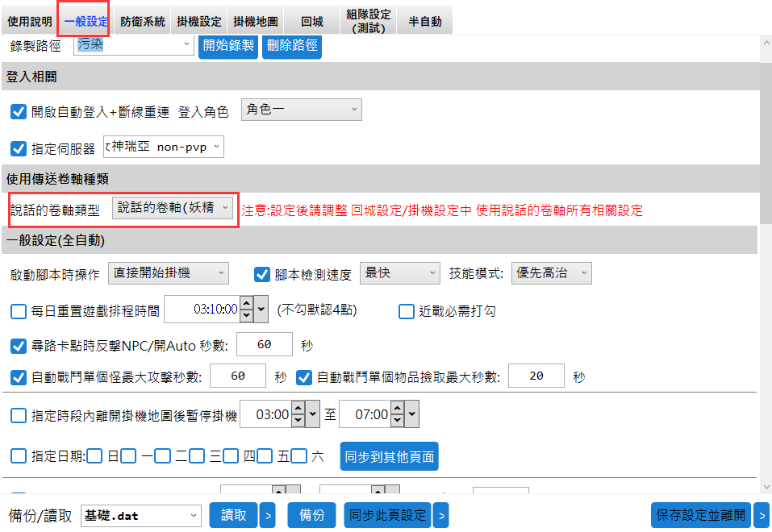Click the scrollbar down arrow
This screenshot has width=772, height=532.
point(766,487)
